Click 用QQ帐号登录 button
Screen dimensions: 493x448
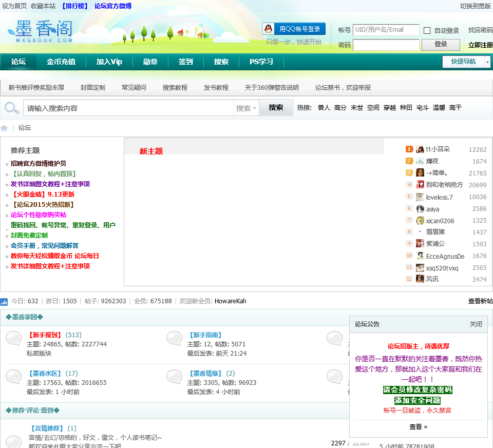pos(294,29)
